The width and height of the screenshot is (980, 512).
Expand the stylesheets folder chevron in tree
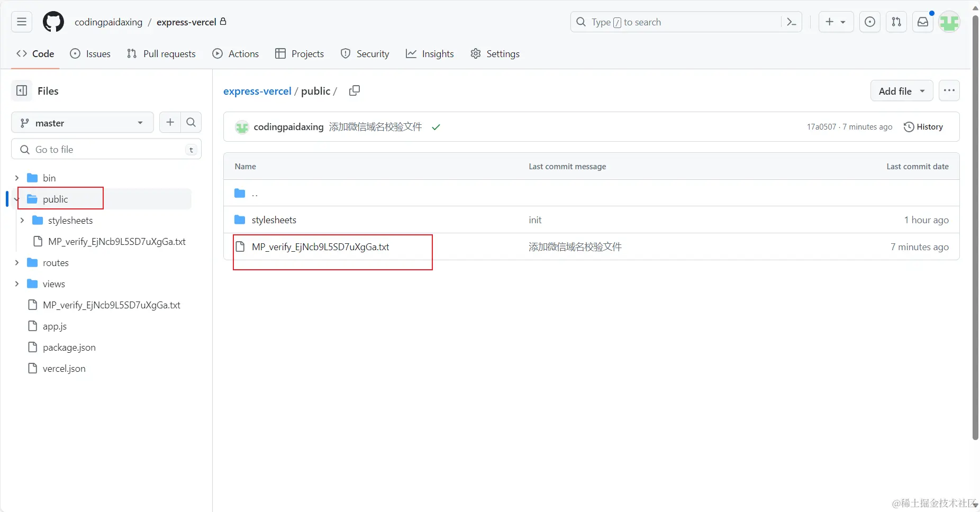(22, 220)
